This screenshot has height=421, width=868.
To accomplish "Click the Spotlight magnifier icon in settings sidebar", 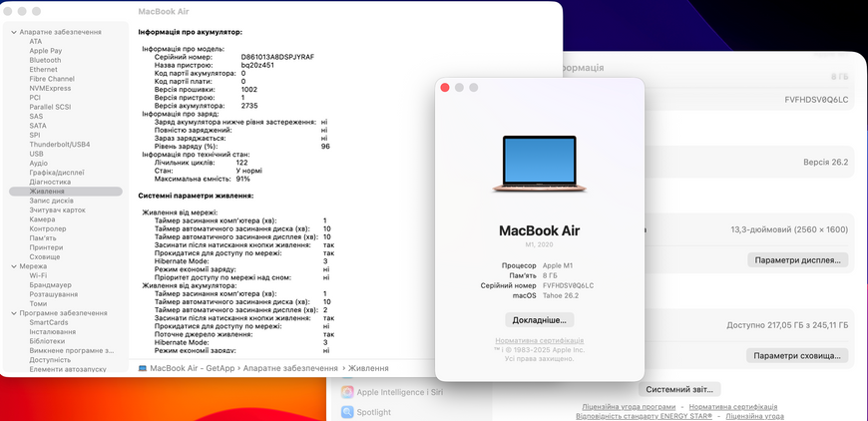I will tap(347, 412).
